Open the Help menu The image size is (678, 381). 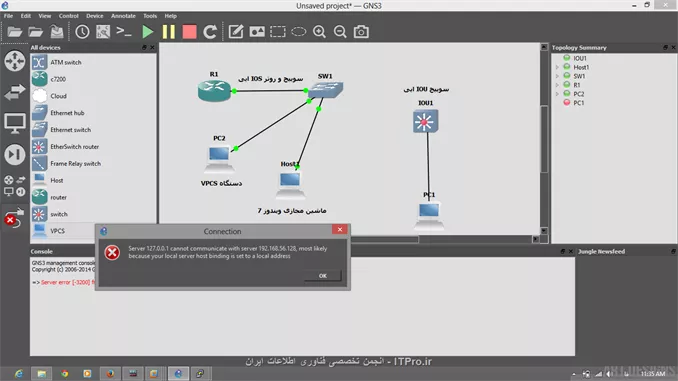tap(170, 16)
